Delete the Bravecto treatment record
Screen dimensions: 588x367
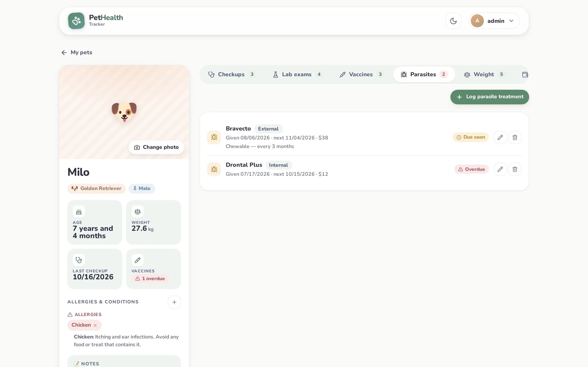[515, 137]
